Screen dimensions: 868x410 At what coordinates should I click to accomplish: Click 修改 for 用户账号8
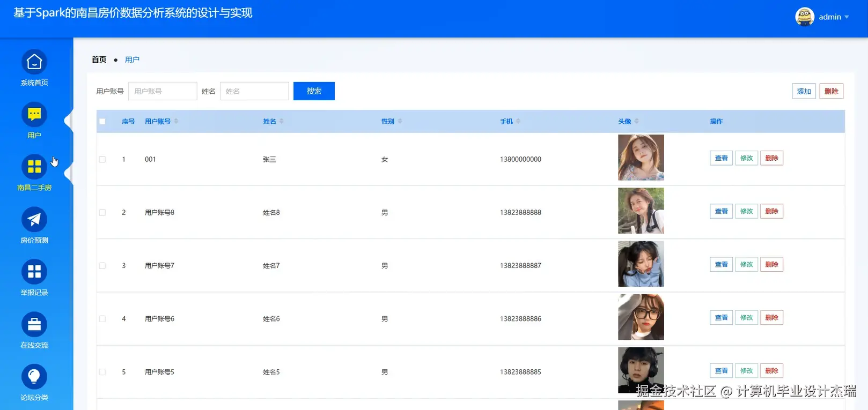pos(746,211)
